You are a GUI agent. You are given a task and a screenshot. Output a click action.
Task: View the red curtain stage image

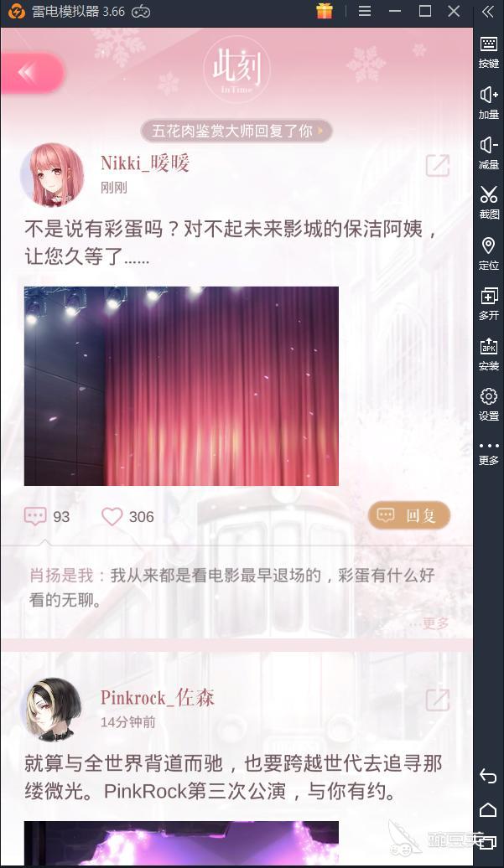(181, 386)
